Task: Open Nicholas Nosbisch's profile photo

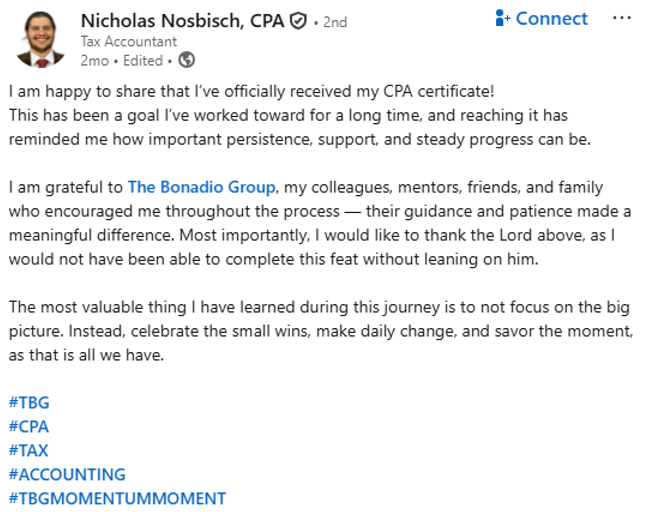Action: [40, 39]
